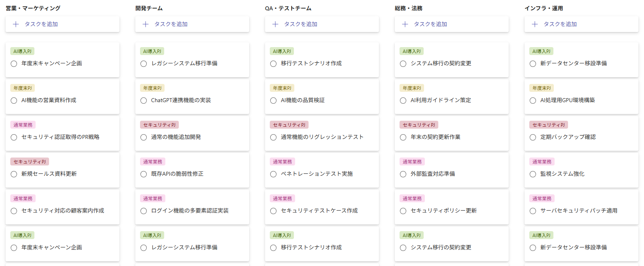Open the AI利用ガイドライン策定 task
644x266 pixels.
[452, 97]
